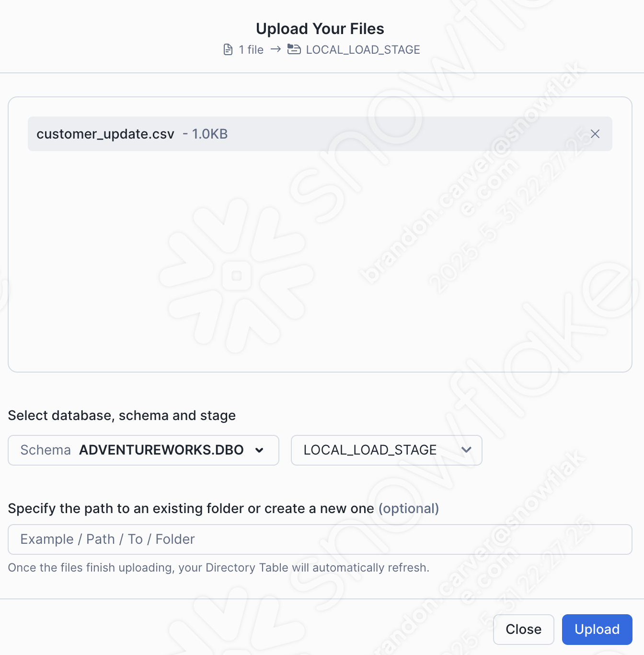Click the Upload button
Screen dimensions: 644x655
coord(597,629)
